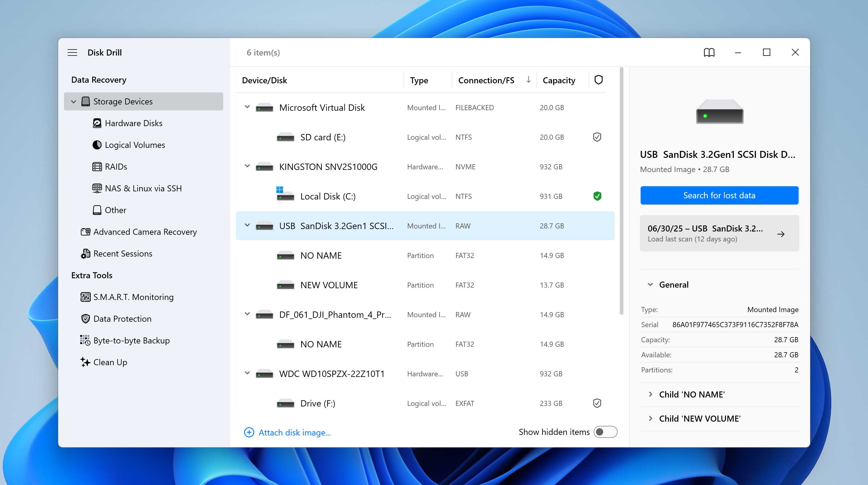Click the arrow on last scan session card

781,234
